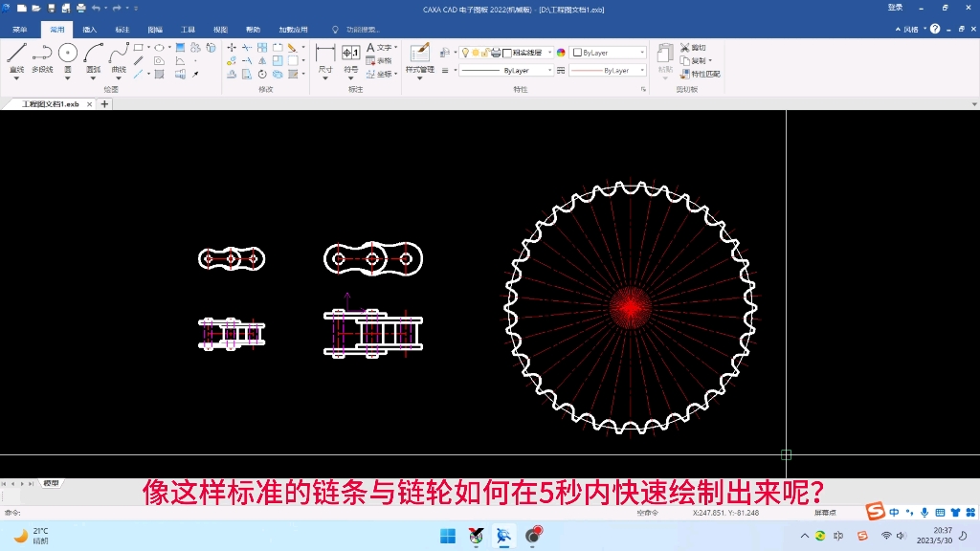Toggle the layer freeze sun icon
This screenshot has height=551, width=980.
coord(475,53)
